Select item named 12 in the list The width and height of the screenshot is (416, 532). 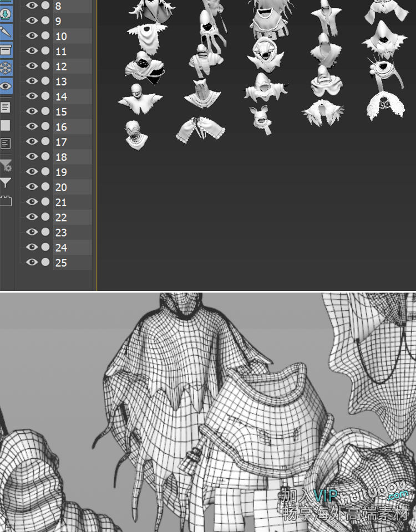coord(72,66)
